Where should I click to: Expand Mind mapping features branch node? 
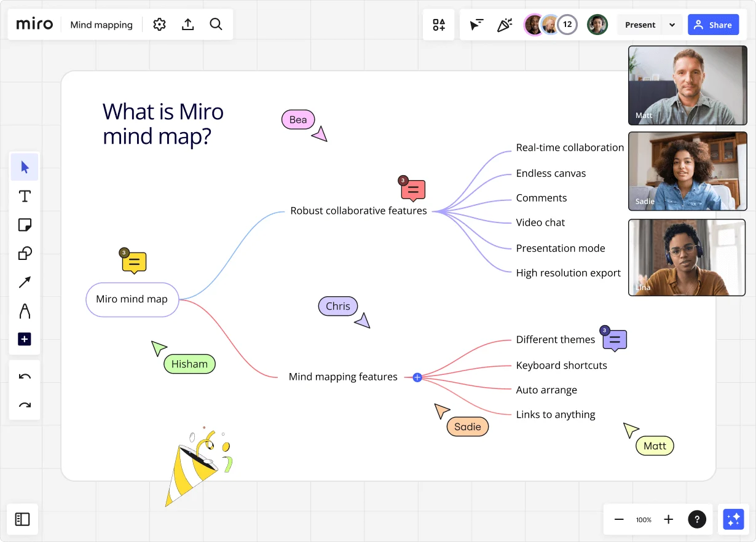pos(417,377)
